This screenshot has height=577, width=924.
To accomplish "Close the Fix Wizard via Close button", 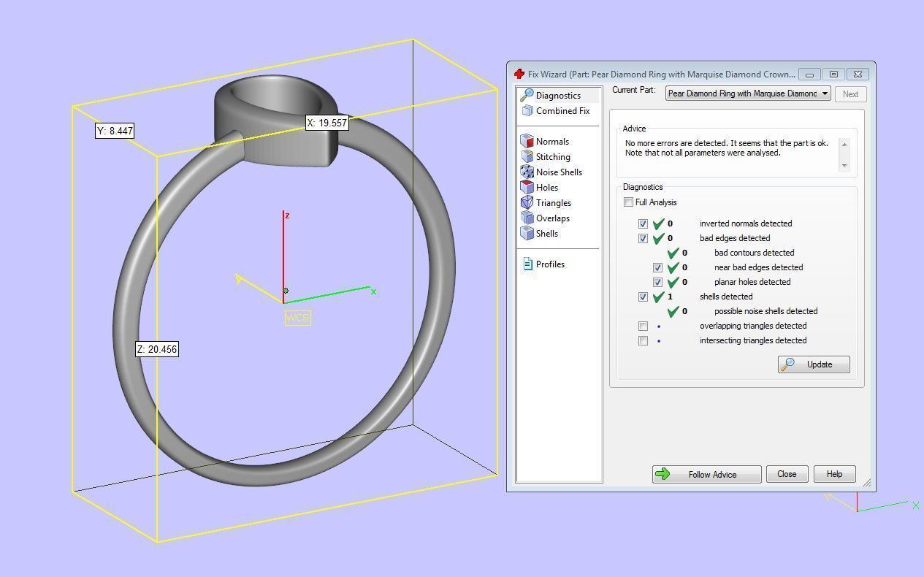I will pyautogui.click(x=787, y=474).
